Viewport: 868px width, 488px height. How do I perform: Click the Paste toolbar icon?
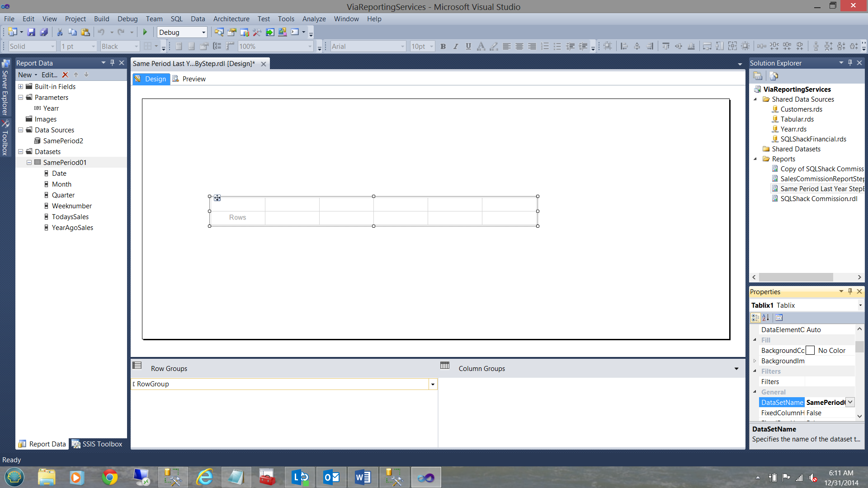click(x=85, y=32)
